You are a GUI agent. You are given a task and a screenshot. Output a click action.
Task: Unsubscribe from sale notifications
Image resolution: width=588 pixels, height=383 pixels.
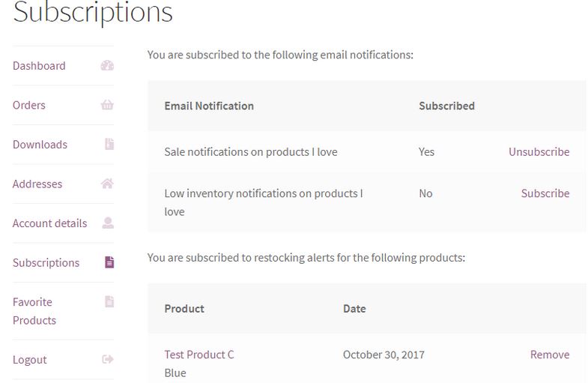539,151
